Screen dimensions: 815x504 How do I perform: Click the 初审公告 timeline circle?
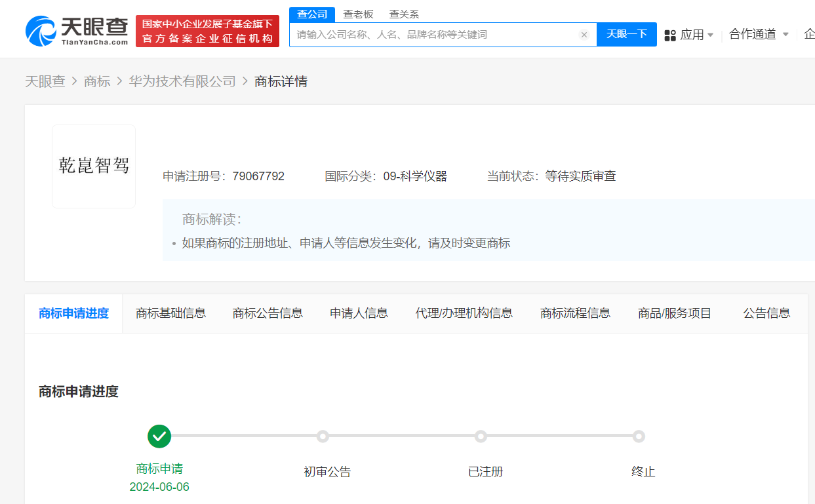click(x=322, y=436)
